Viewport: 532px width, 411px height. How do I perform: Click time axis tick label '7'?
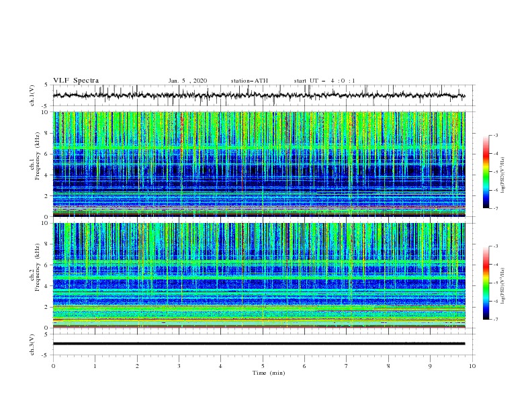point(347,366)
